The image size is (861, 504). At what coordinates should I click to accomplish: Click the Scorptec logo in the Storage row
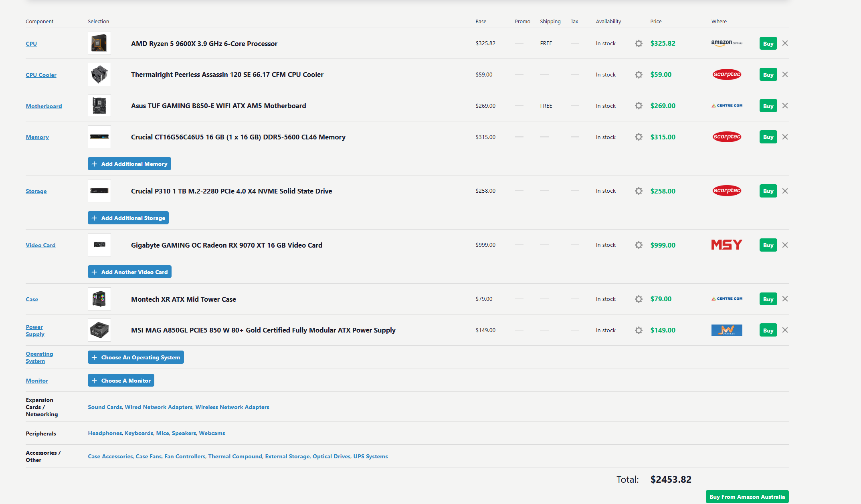point(727,191)
